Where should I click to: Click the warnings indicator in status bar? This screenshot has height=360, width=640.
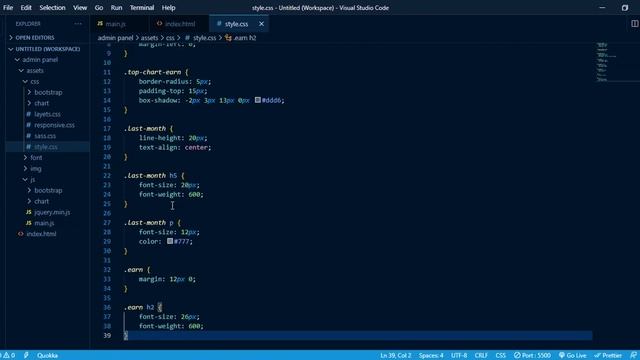pos(8,355)
